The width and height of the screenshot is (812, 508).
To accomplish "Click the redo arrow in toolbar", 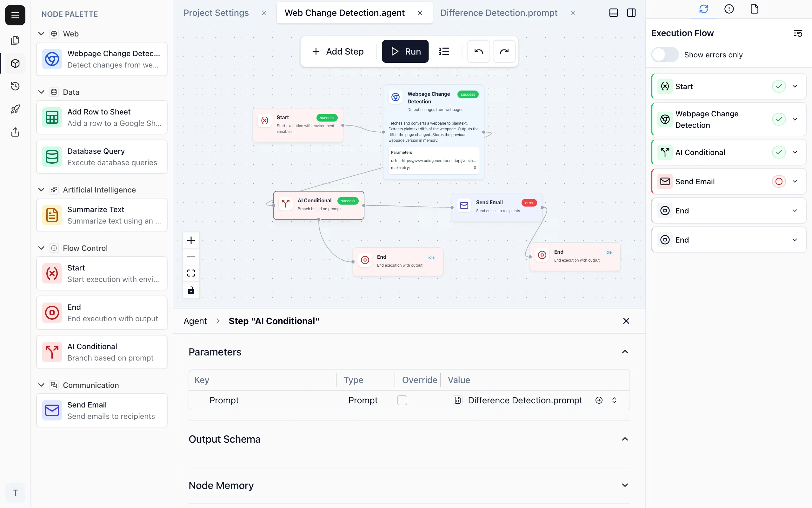I will 504,51.
